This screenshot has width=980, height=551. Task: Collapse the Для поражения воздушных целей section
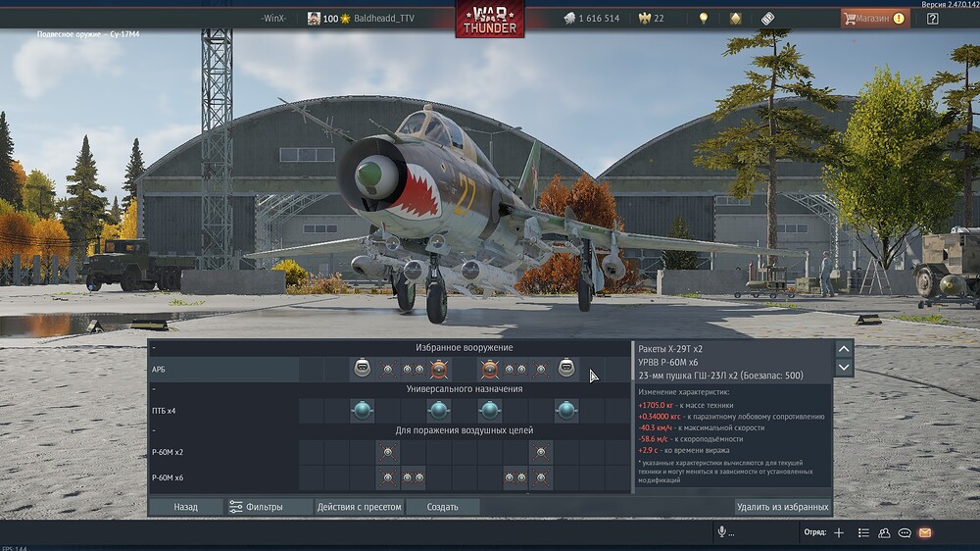click(x=154, y=430)
